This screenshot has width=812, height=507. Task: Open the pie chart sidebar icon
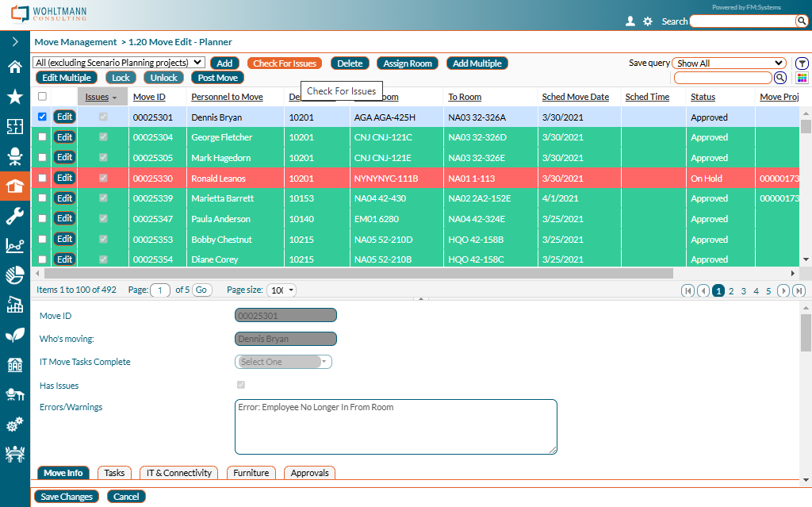(14, 275)
